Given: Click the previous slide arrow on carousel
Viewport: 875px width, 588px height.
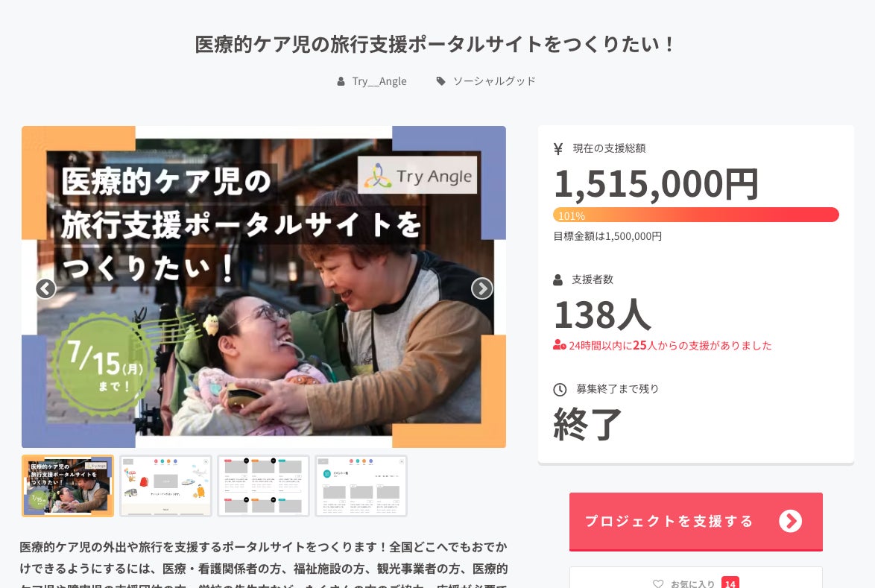Looking at the screenshot, I should pyautogui.click(x=45, y=288).
